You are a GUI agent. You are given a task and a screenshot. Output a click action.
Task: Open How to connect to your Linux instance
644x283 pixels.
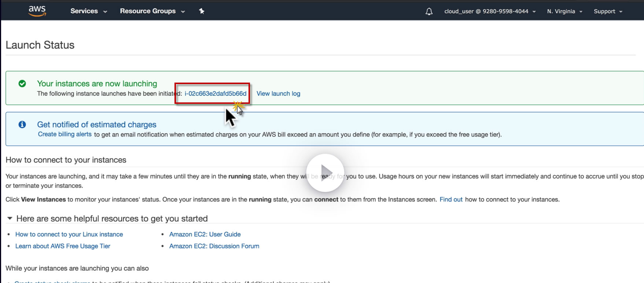[69, 234]
